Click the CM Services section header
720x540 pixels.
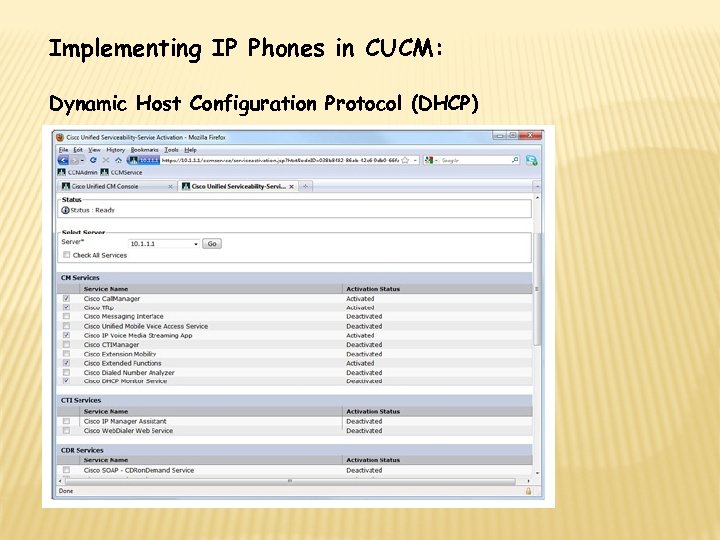click(x=294, y=278)
